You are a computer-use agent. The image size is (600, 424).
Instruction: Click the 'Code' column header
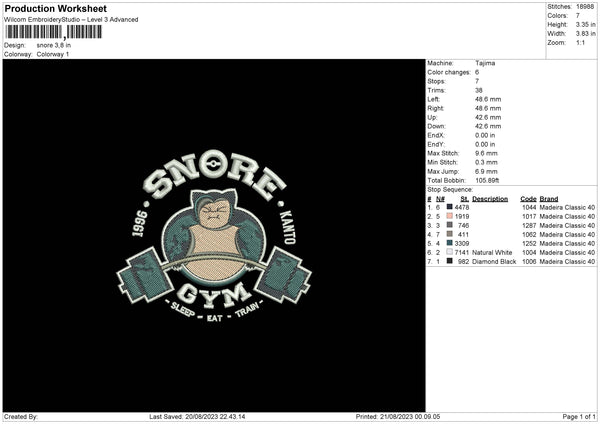click(x=528, y=199)
